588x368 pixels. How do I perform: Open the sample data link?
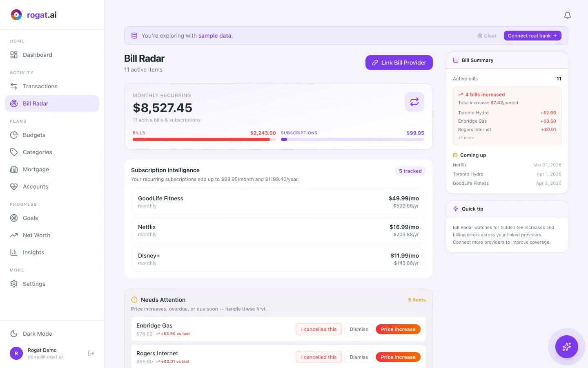point(214,36)
